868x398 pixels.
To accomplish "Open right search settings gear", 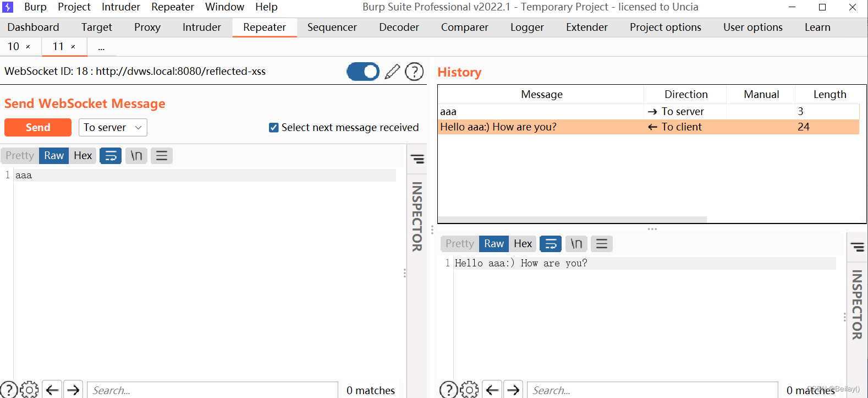I will pos(469,390).
